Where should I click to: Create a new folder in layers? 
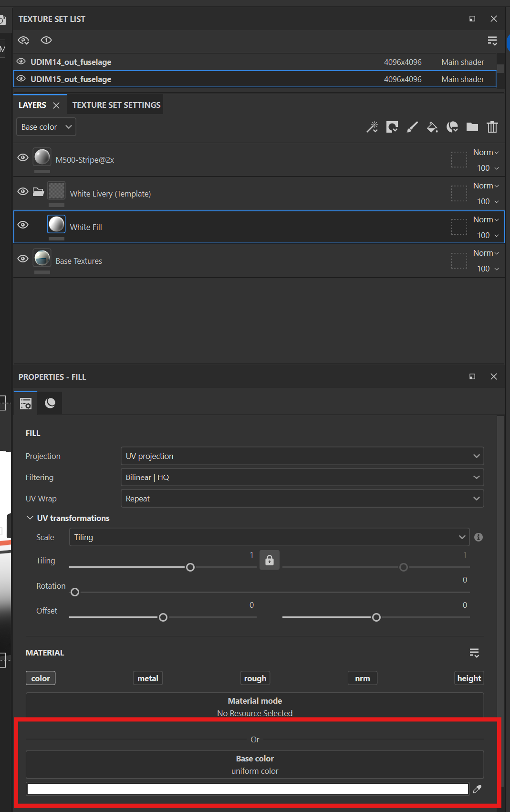coord(472,127)
